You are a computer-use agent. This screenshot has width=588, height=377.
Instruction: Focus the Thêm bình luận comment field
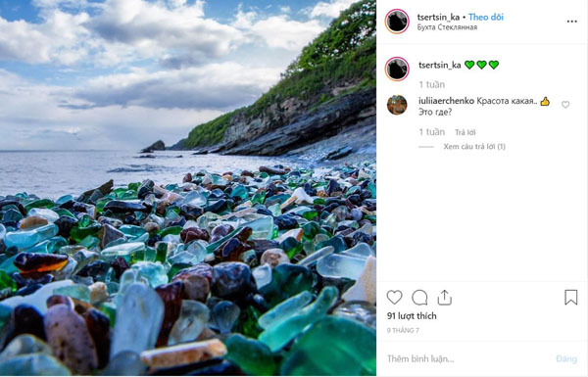click(x=468, y=359)
